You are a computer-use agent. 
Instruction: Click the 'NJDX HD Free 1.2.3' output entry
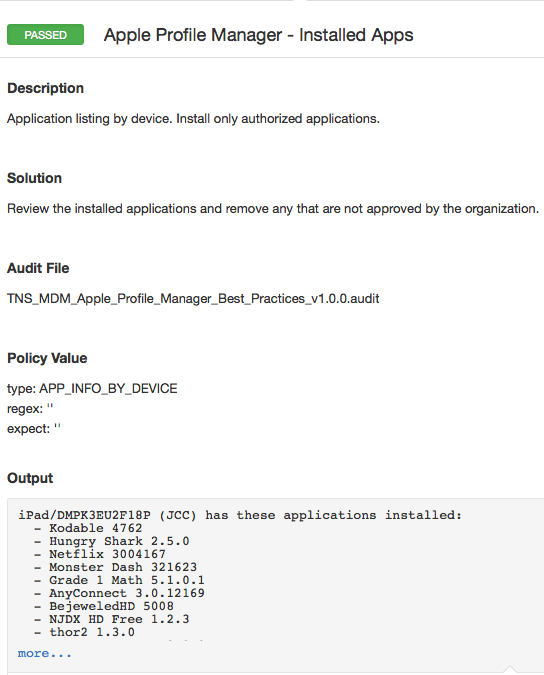(119, 619)
